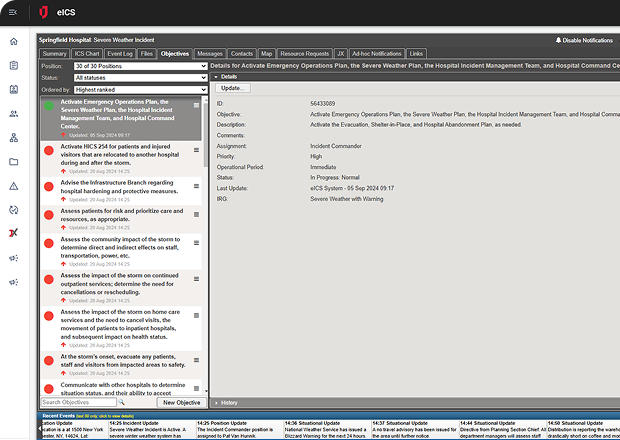Click the New Objective button

coord(181,402)
